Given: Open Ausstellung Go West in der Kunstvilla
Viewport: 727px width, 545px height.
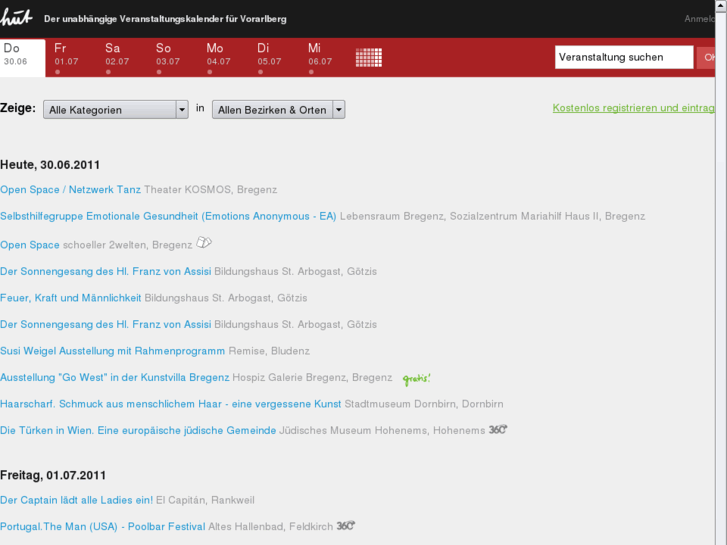Looking at the screenshot, I should click(115, 378).
